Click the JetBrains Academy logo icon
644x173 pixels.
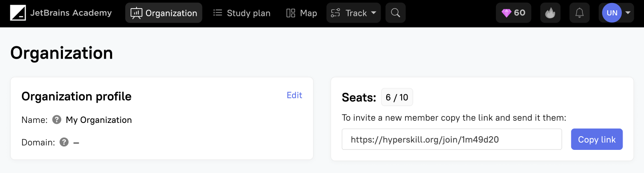click(x=18, y=13)
